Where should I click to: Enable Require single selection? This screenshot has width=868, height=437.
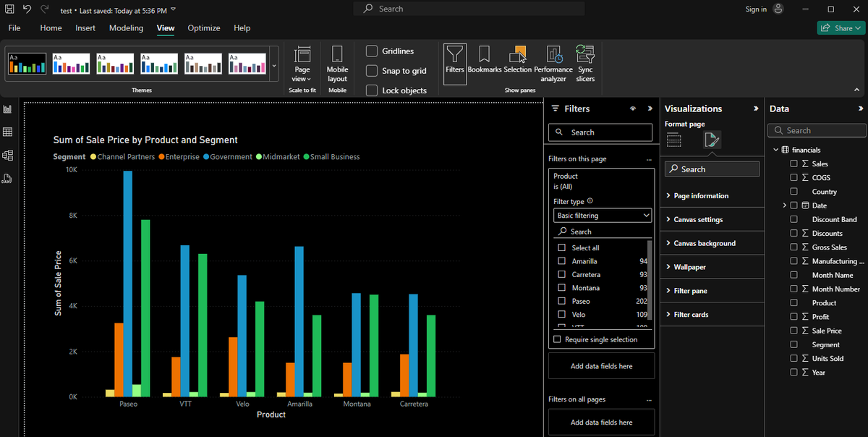557,339
